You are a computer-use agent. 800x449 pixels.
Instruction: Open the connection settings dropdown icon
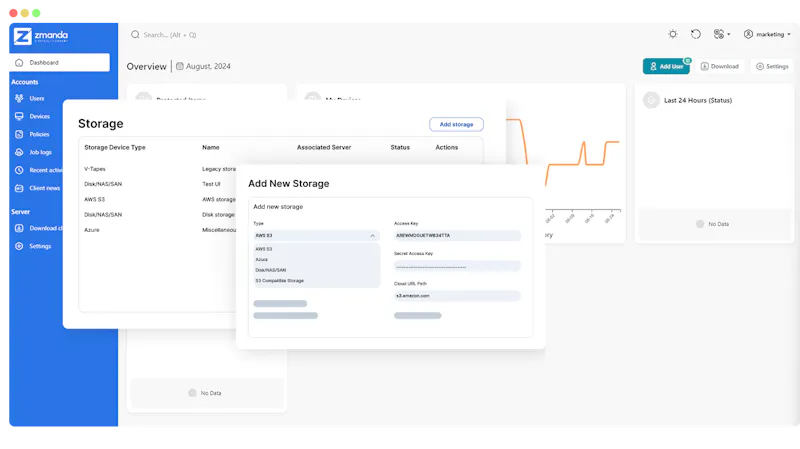tap(721, 34)
